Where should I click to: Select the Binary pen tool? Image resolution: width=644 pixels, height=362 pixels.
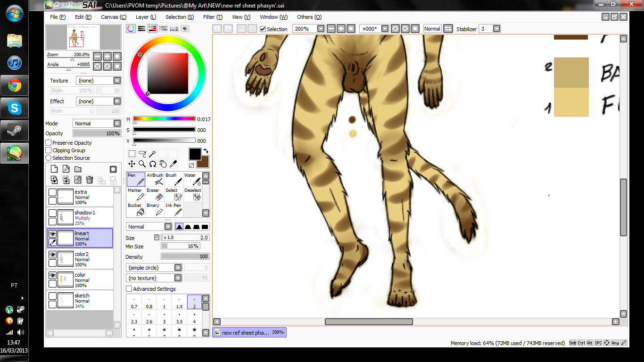[x=155, y=209]
